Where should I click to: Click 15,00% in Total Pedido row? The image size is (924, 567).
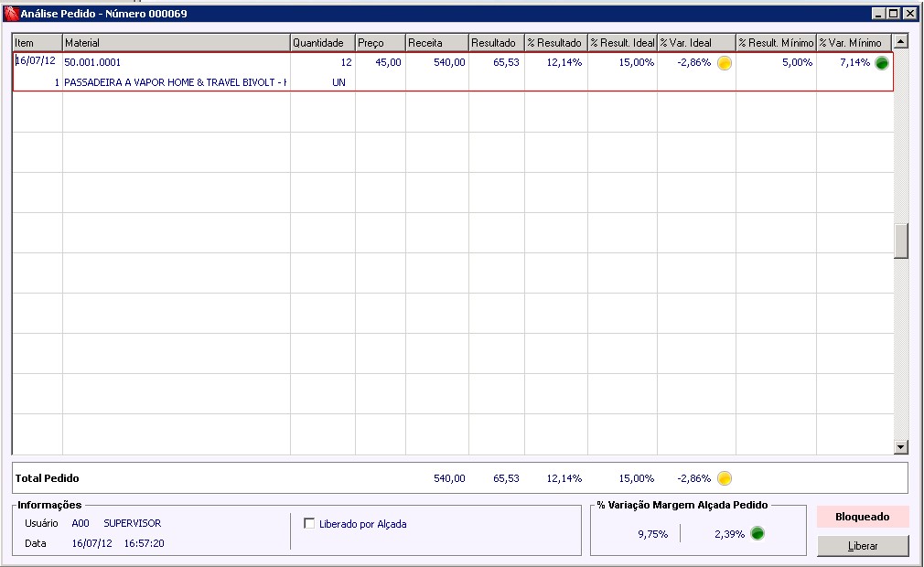pos(637,478)
